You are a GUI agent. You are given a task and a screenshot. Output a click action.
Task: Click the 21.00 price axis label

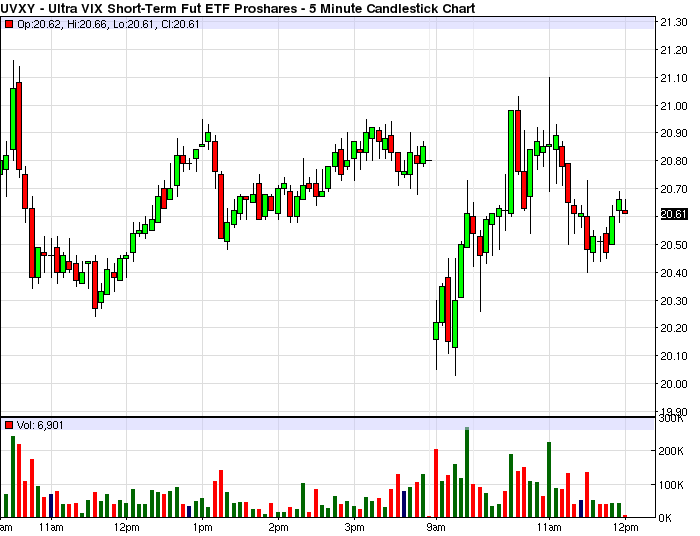pyautogui.click(x=674, y=106)
